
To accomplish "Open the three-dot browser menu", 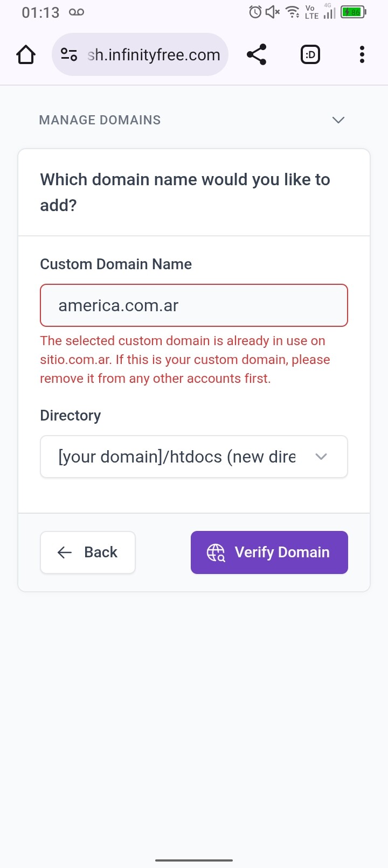I will coord(362,55).
